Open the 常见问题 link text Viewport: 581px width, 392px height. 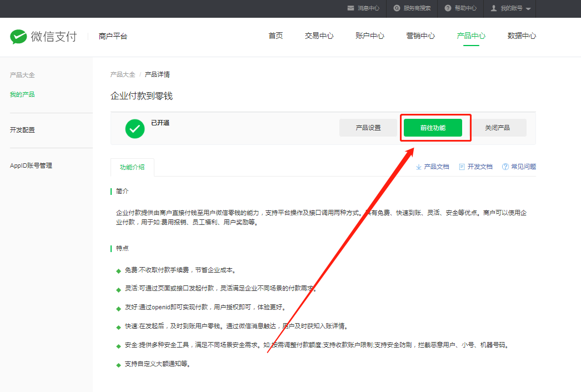524,167
